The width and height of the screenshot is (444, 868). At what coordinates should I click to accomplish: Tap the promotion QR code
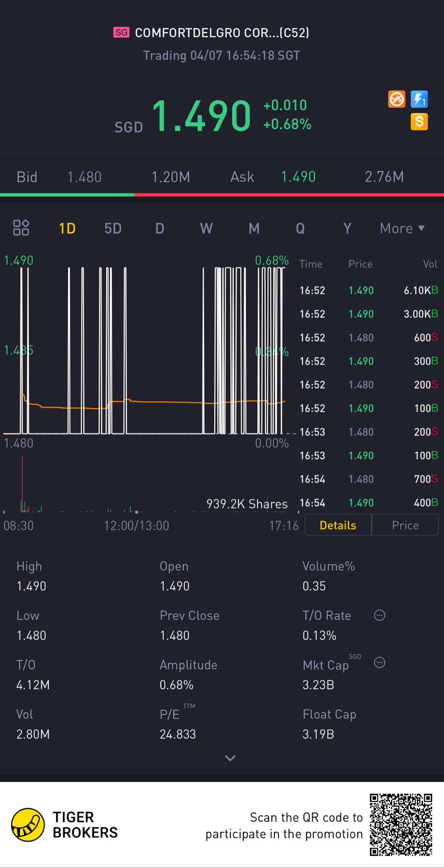click(x=401, y=825)
